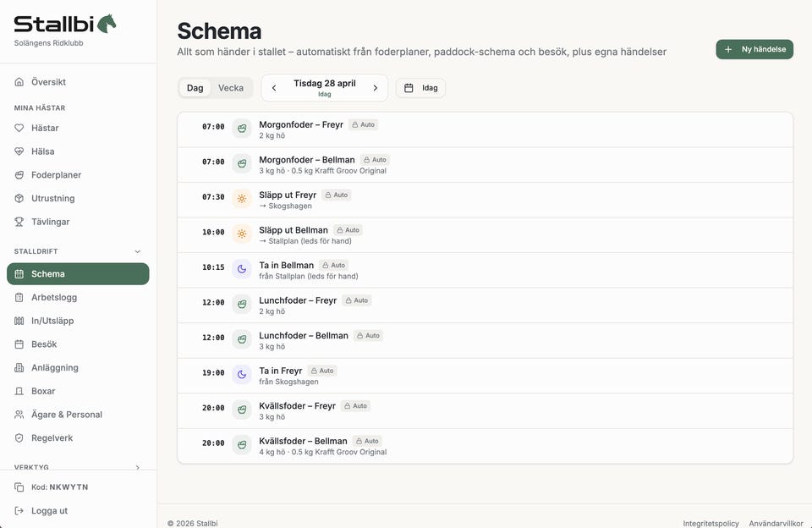812x528 pixels.
Task: Click the Stallbi horse head logo
Action: 107,24
